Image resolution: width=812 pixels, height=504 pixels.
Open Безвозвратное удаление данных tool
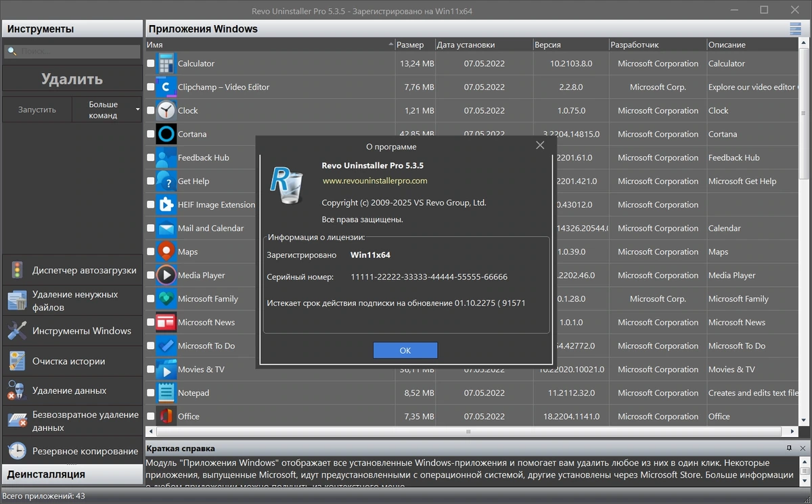pyautogui.click(x=72, y=421)
